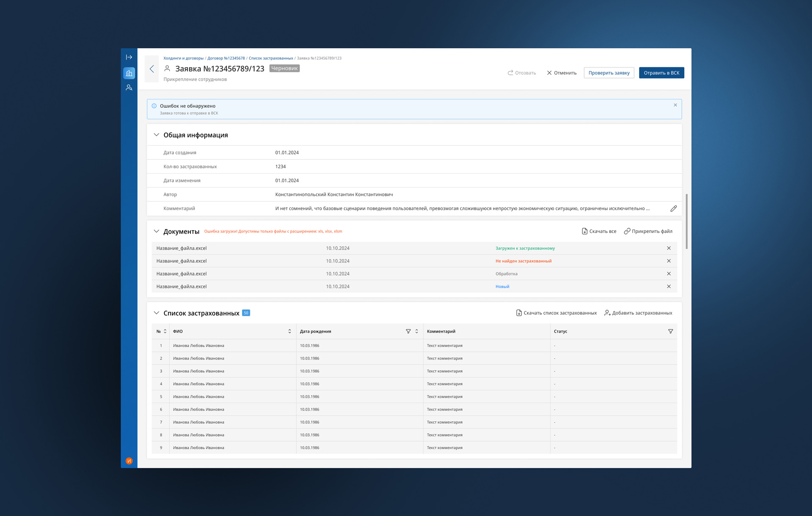Sort the № column
Image resolution: width=812 pixels, height=516 pixels.
pos(165,331)
